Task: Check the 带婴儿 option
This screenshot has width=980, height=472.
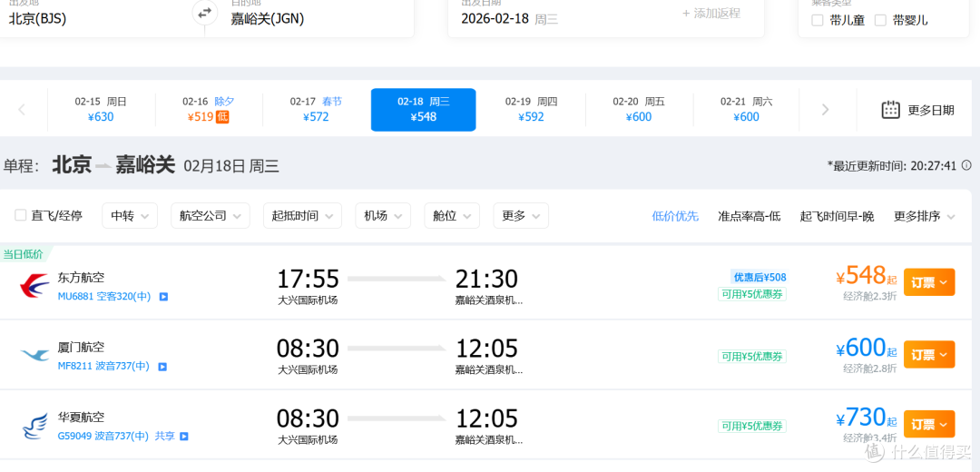Action: tap(880, 20)
